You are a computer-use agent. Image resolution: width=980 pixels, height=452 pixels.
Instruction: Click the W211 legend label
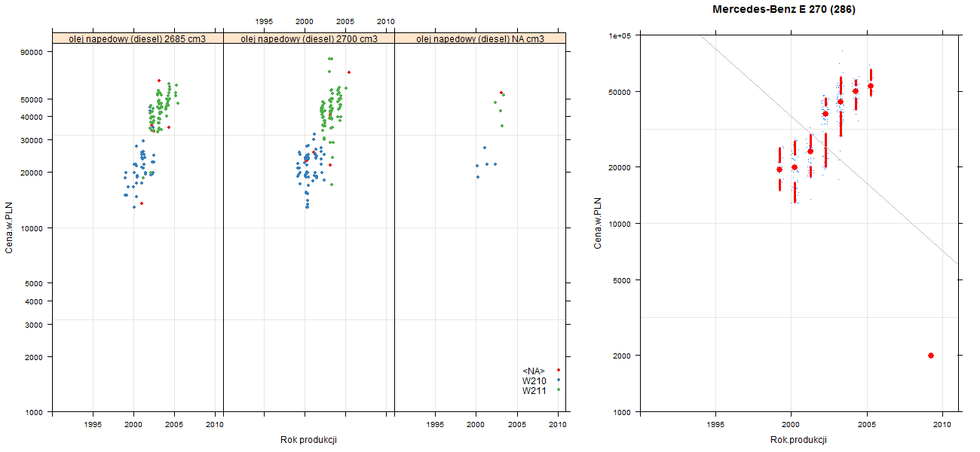(534, 390)
